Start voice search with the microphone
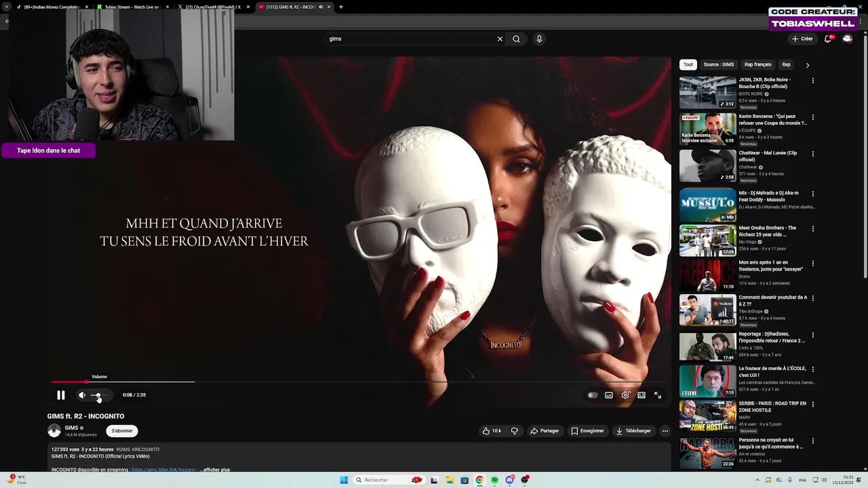Viewport: 868px width, 488px height. 539,39
